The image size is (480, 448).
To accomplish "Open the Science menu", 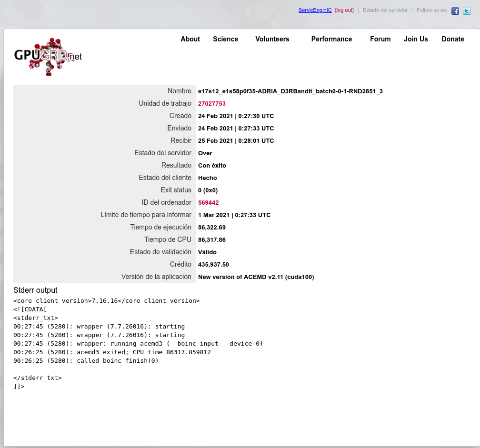I will [225, 39].
